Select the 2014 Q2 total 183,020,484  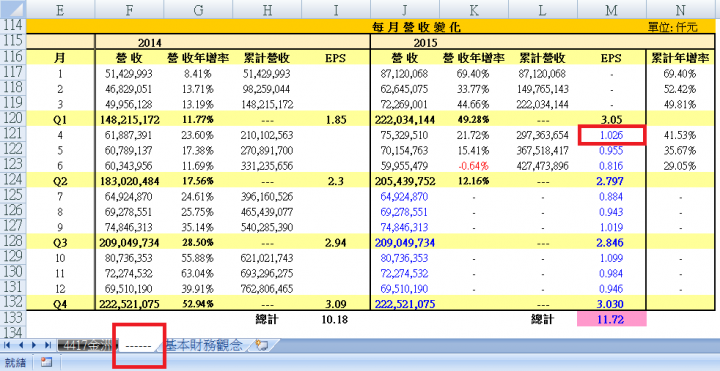(129, 181)
